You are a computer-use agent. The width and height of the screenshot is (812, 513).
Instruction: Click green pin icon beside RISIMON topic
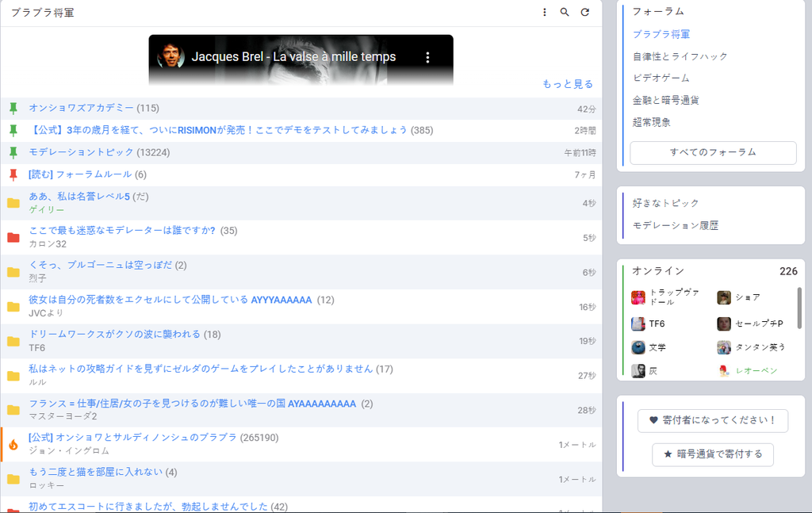(13, 131)
